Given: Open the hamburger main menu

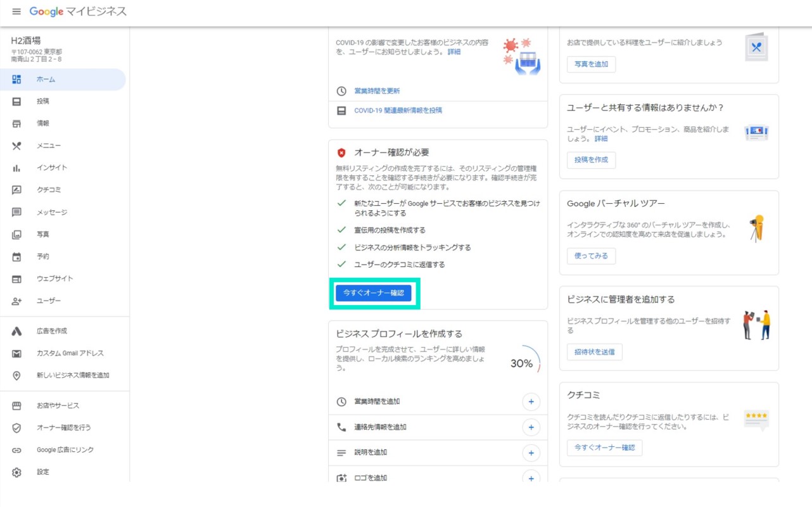Looking at the screenshot, I should point(16,12).
